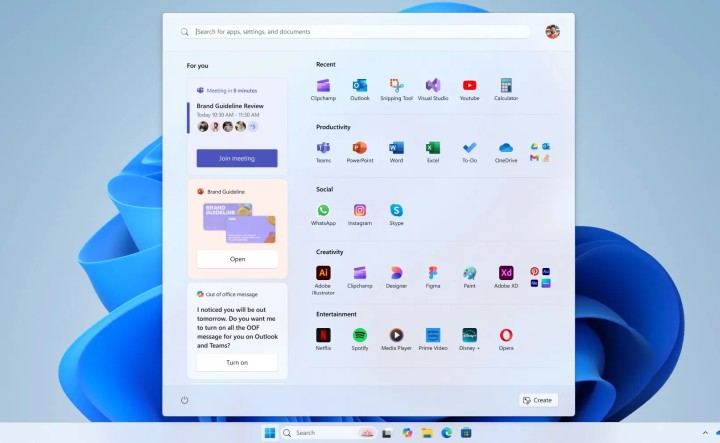Screen dimensions: 720x443
Task: Click the Create button
Action: [x=538, y=400]
